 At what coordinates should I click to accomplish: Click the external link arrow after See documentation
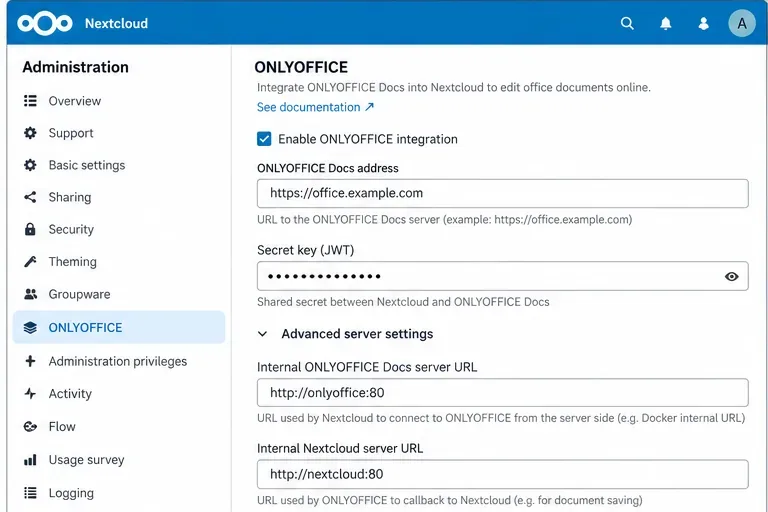point(369,107)
